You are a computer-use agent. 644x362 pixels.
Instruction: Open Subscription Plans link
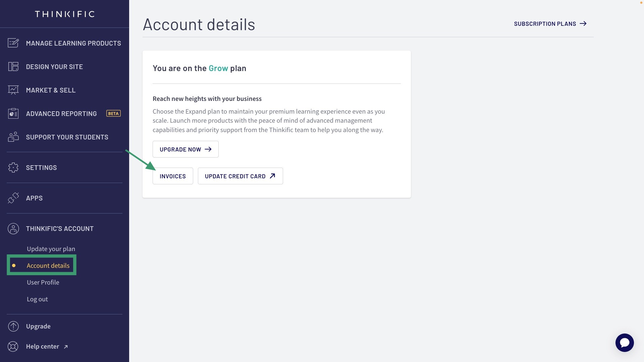point(550,24)
